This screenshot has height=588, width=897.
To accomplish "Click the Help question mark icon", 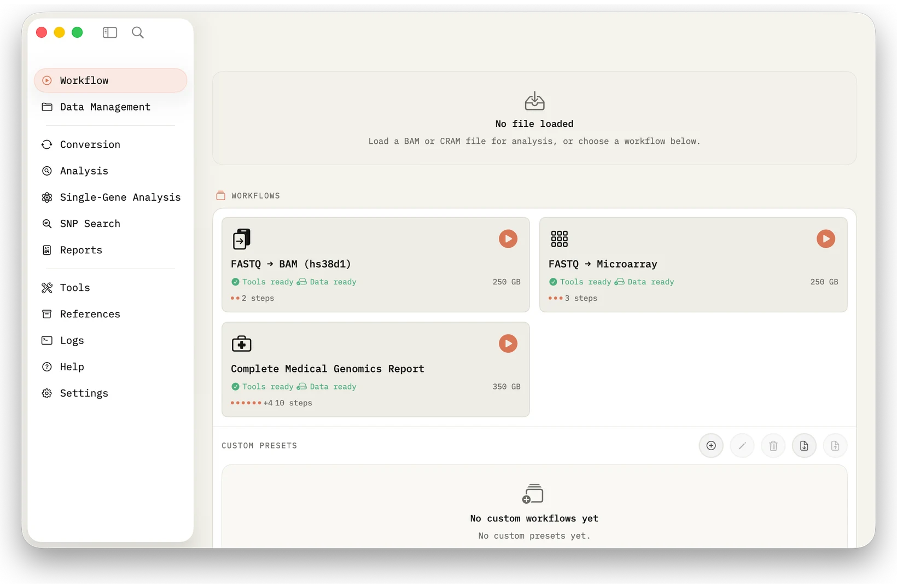I will [47, 367].
